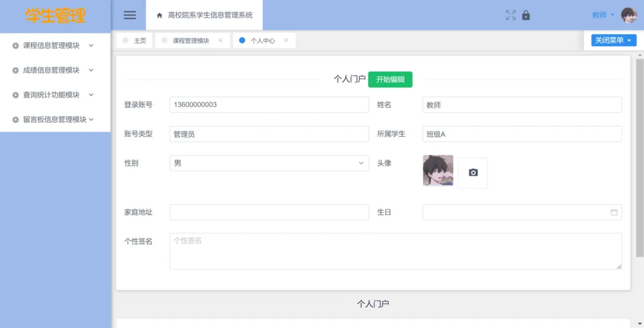Click the vertical page scrollbar

pyautogui.click(x=640, y=158)
